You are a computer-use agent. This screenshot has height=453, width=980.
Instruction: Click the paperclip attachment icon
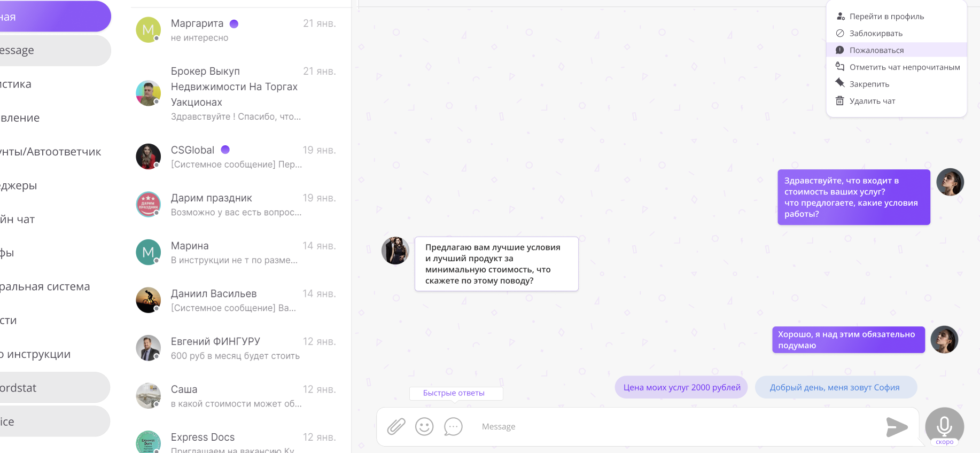coord(396,426)
